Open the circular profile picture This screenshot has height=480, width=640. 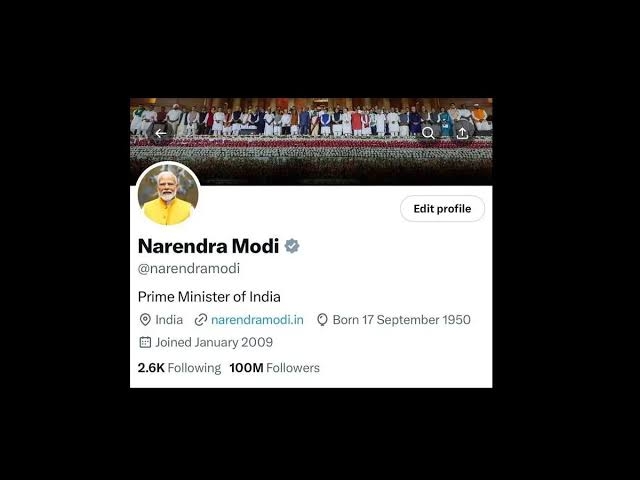(168, 194)
